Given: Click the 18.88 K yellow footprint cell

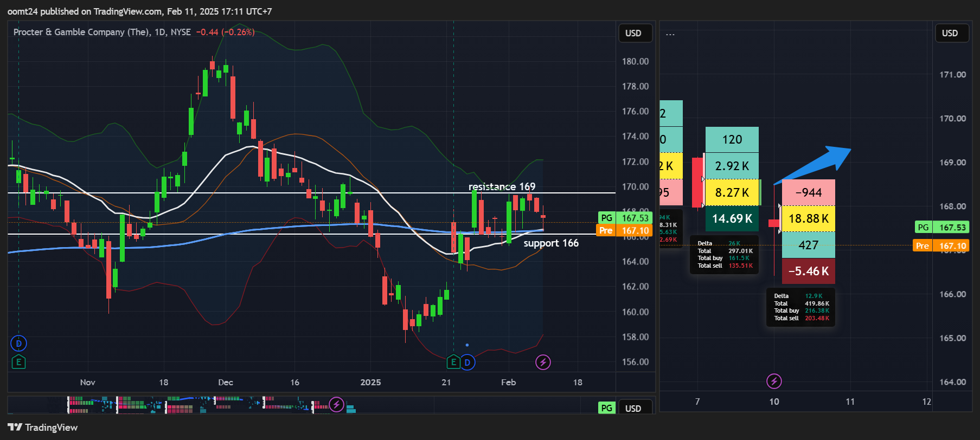Looking at the screenshot, I should (x=809, y=218).
